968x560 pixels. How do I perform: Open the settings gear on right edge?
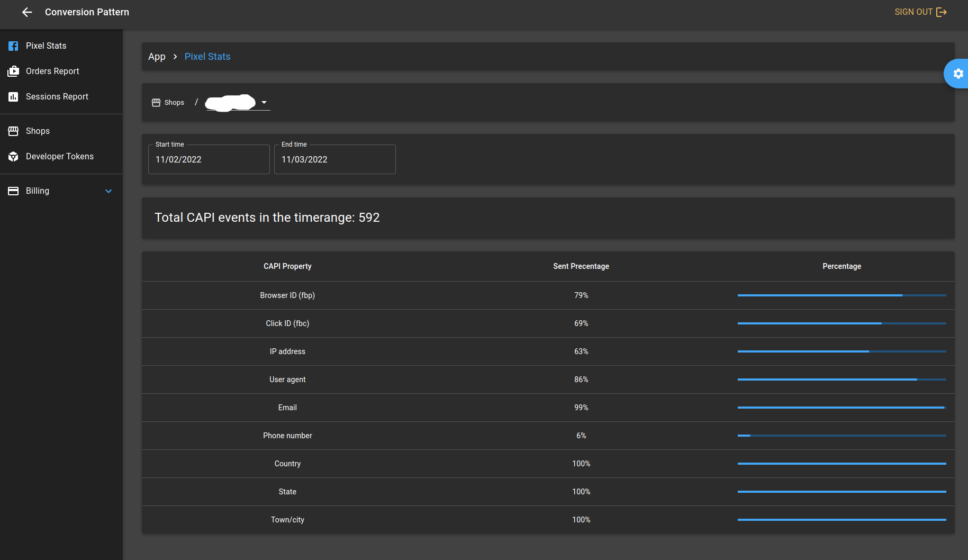click(958, 74)
